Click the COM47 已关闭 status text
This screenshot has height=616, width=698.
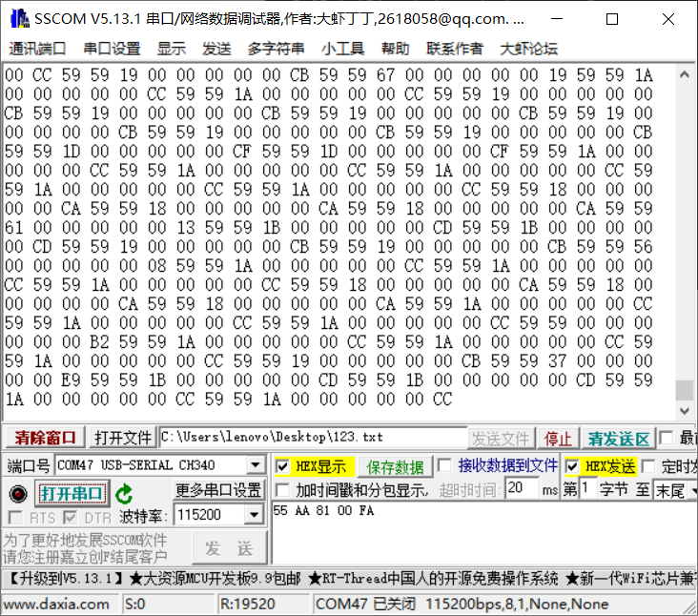pos(365,604)
